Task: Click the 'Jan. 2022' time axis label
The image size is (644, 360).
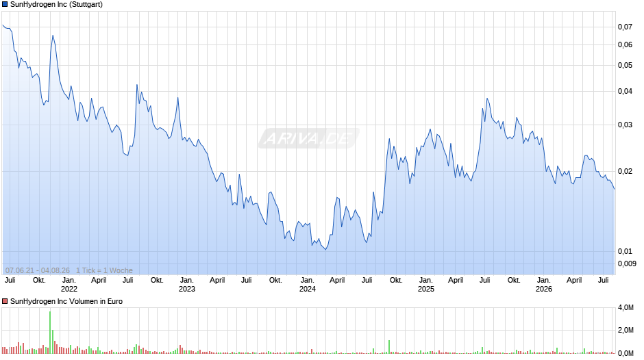Action: point(69,285)
